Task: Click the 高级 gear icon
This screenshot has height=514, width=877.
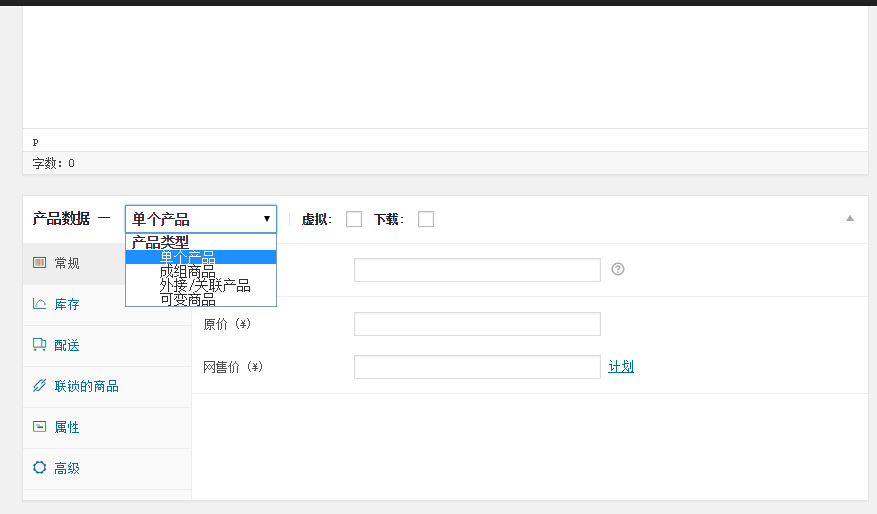Action: coord(39,468)
